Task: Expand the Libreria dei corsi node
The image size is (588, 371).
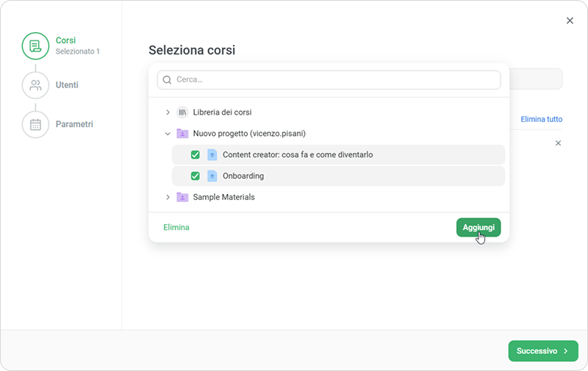Action: [168, 112]
